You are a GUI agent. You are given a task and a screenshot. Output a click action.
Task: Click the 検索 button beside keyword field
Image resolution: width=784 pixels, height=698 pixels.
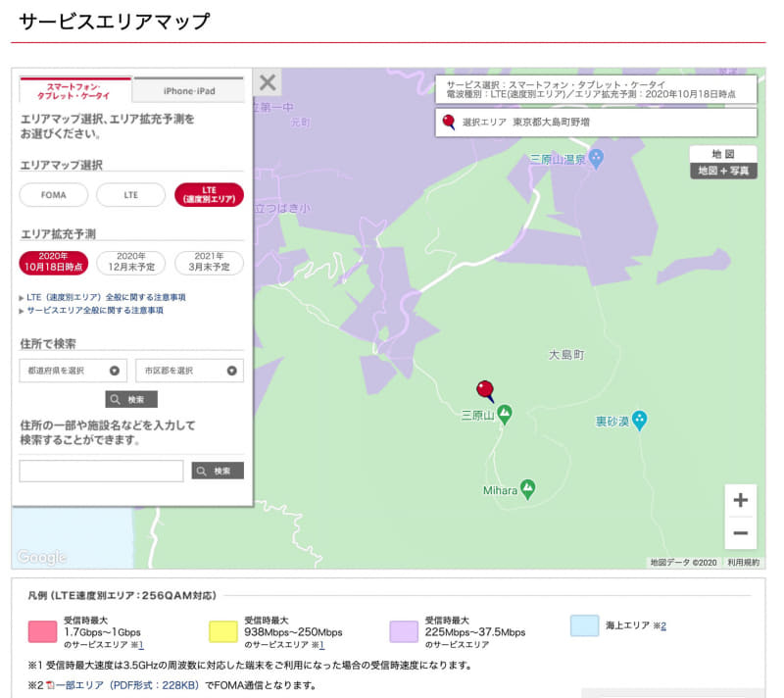pyautogui.click(x=218, y=471)
